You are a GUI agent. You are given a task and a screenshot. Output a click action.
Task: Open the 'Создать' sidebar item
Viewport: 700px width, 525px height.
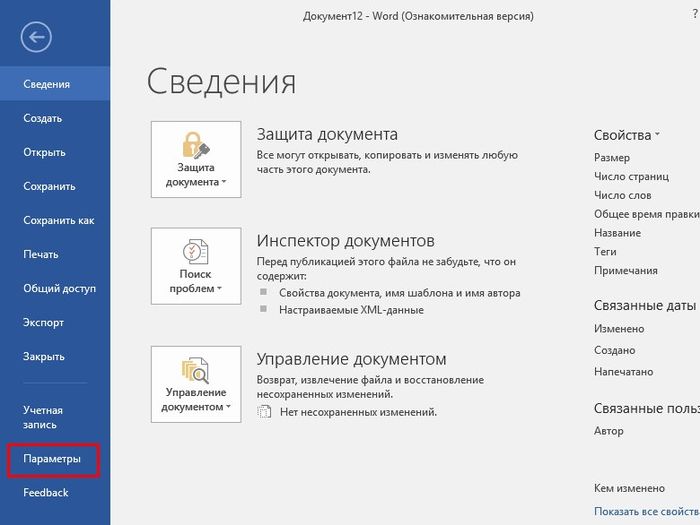click(43, 119)
